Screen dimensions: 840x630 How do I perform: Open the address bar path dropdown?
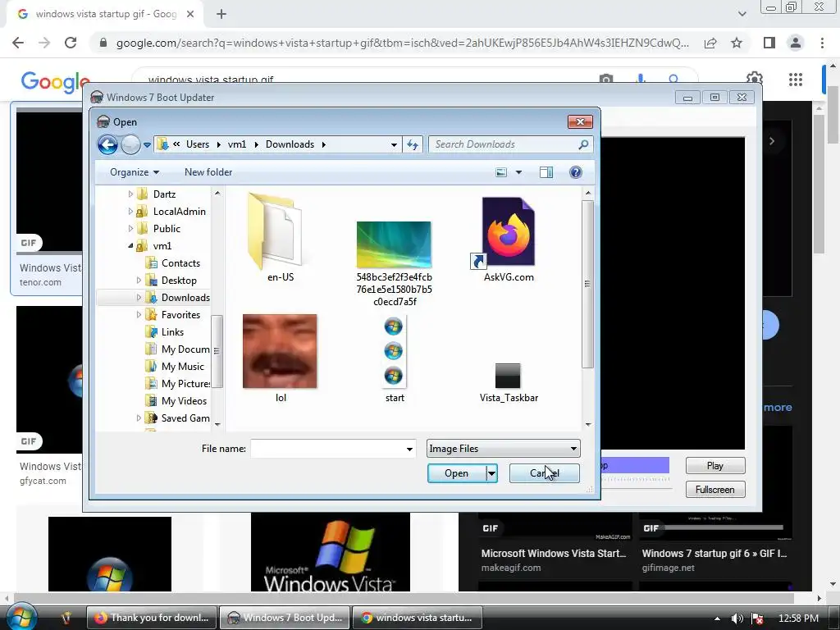click(x=395, y=144)
